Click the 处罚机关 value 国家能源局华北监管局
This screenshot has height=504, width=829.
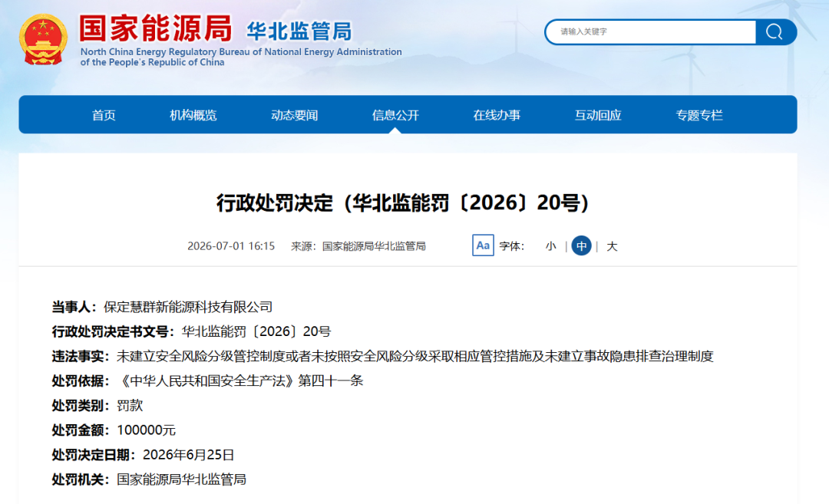[181, 479]
